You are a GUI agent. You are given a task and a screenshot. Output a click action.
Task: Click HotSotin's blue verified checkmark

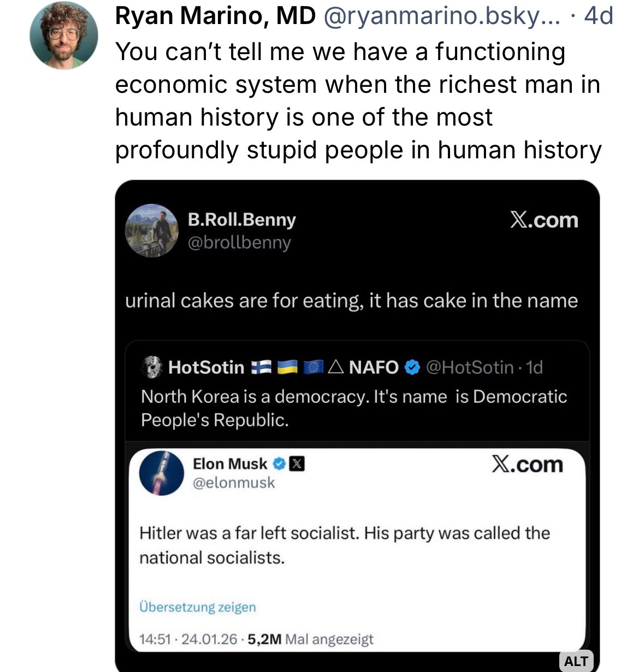click(412, 367)
